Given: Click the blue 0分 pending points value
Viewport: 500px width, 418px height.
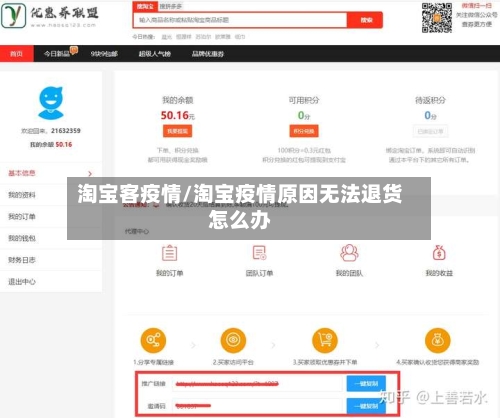Looking at the screenshot, I should pyautogui.click(x=430, y=115).
